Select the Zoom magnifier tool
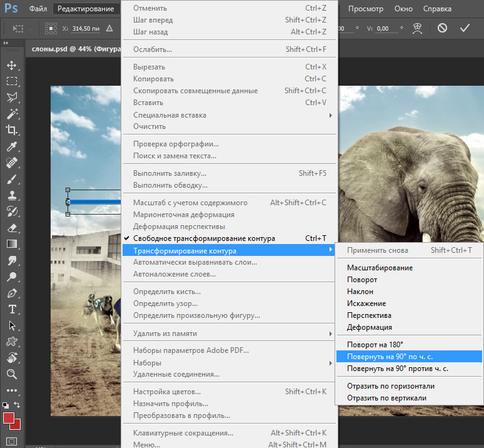484x448 pixels. click(11, 374)
